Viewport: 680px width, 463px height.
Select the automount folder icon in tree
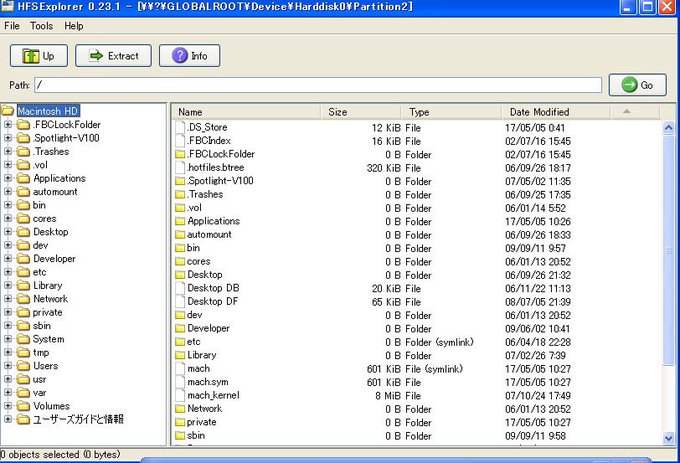[23, 192]
